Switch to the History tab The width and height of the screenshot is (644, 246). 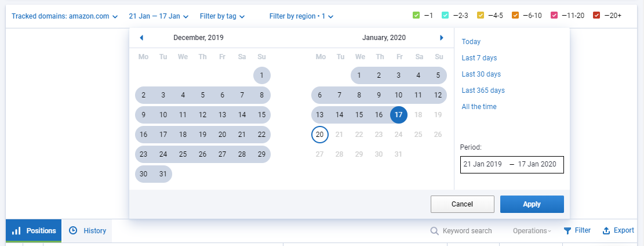pyautogui.click(x=87, y=231)
